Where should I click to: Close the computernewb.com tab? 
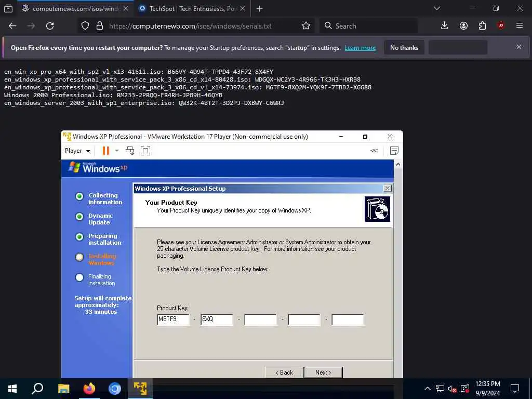click(x=126, y=9)
